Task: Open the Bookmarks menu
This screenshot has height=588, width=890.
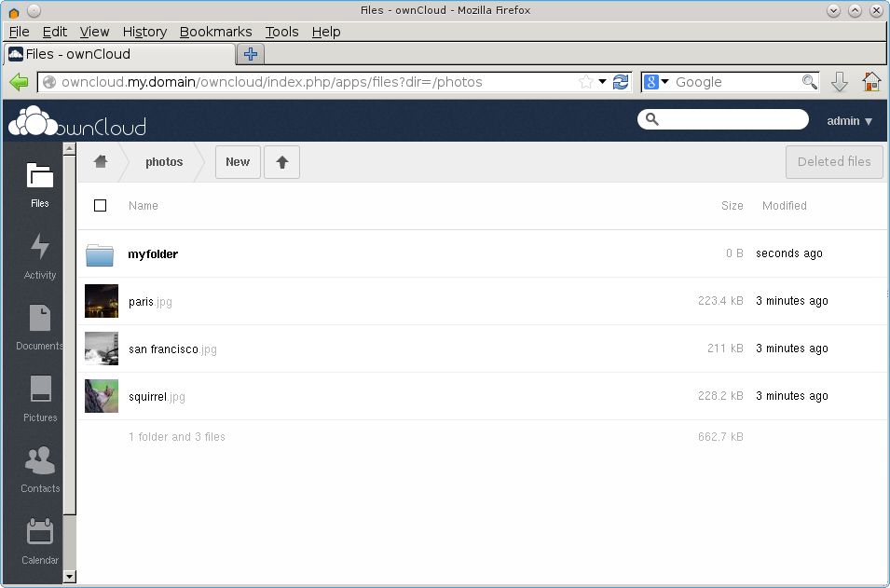Action: (215, 32)
